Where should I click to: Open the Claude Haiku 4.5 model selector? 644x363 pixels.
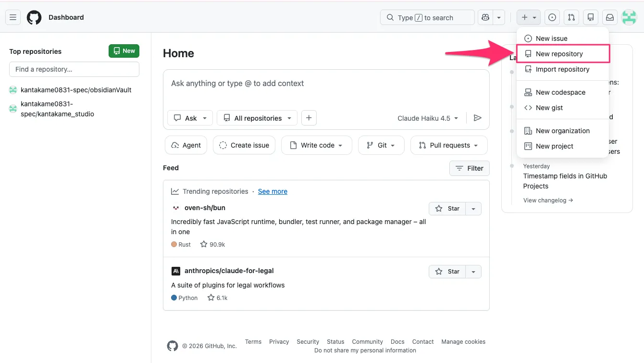[428, 118]
